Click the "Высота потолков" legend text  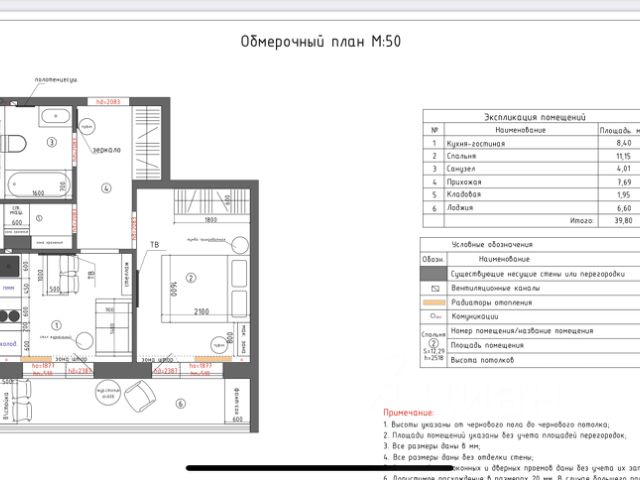[x=482, y=360]
